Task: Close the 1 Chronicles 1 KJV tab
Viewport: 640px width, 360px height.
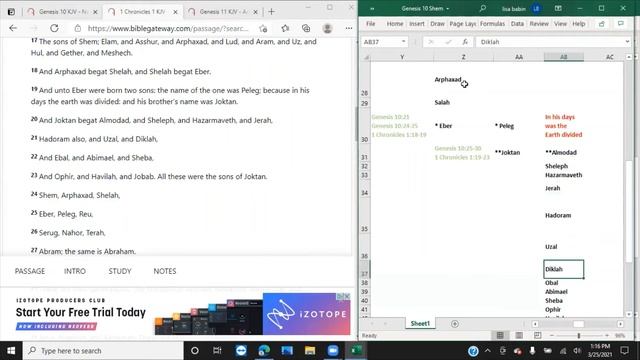Action: click(x=176, y=12)
